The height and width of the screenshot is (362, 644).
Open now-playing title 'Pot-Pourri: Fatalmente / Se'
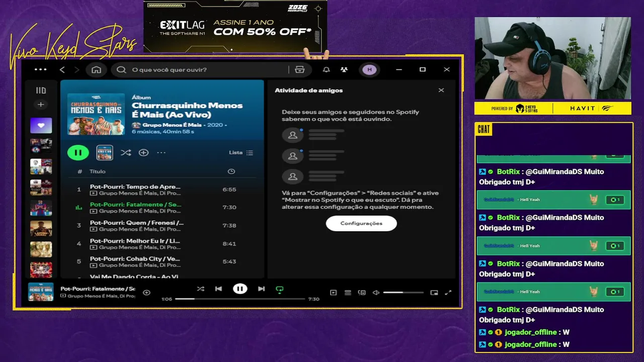(x=98, y=289)
